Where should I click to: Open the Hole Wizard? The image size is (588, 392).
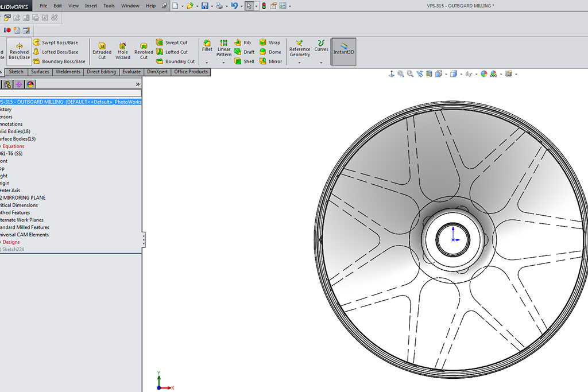123,51
